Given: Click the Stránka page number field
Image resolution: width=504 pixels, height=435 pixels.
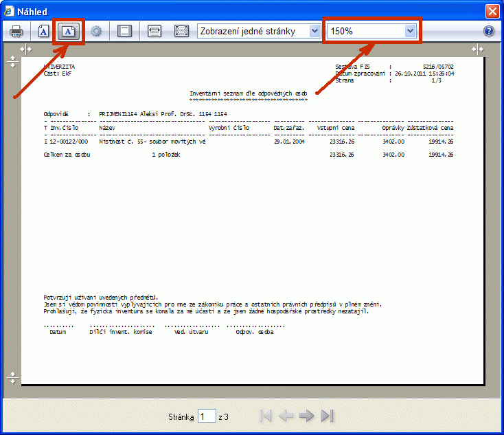Looking at the screenshot, I should 207,416.
